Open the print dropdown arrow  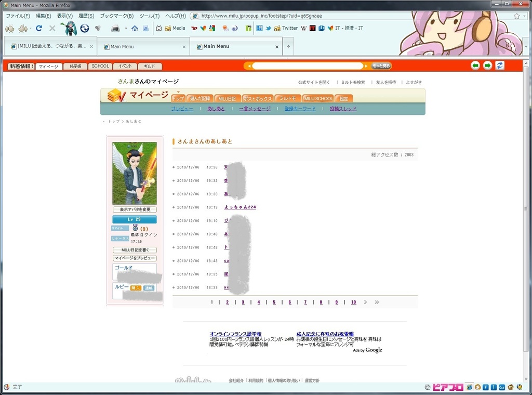126,28
